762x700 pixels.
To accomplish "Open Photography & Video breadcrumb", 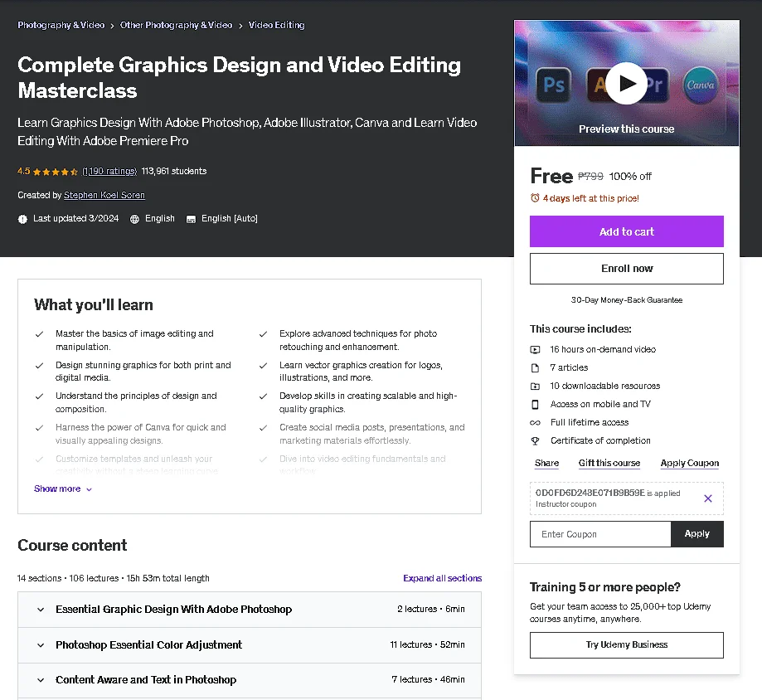I will pos(61,25).
